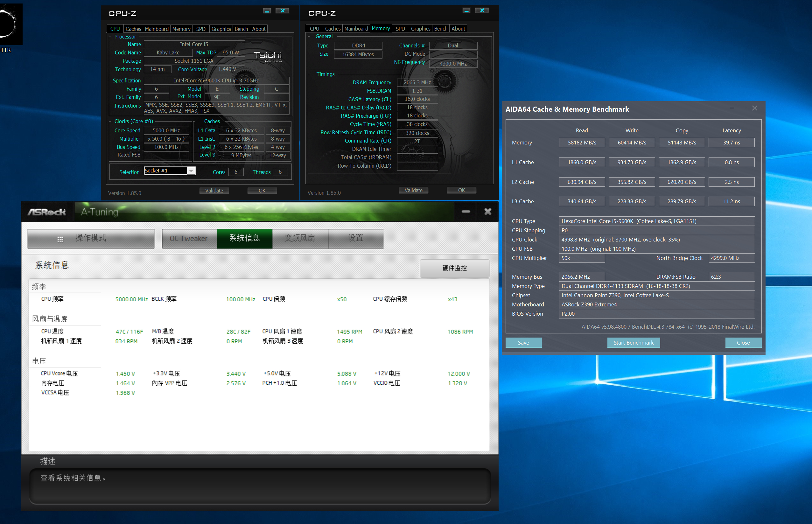The height and width of the screenshot is (524, 812).
Task: Click OK in the right CPU-Z window
Action: click(x=461, y=190)
